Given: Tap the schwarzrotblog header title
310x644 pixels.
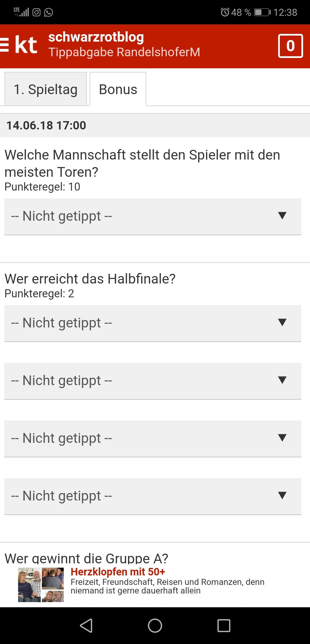Looking at the screenshot, I should pyautogui.click(x=96, y=37).
